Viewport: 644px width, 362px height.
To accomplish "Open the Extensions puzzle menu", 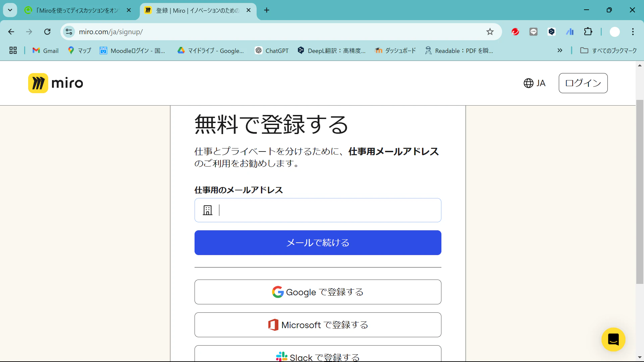I will [x=588, y=32].
